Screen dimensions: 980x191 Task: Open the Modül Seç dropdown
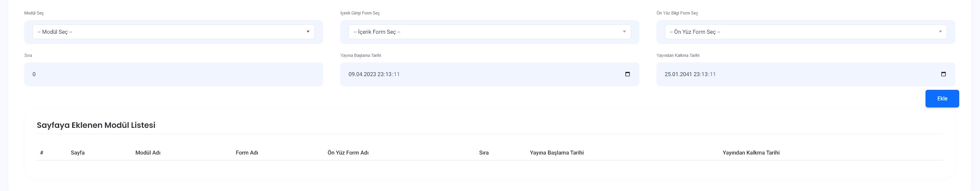[172, 32]
